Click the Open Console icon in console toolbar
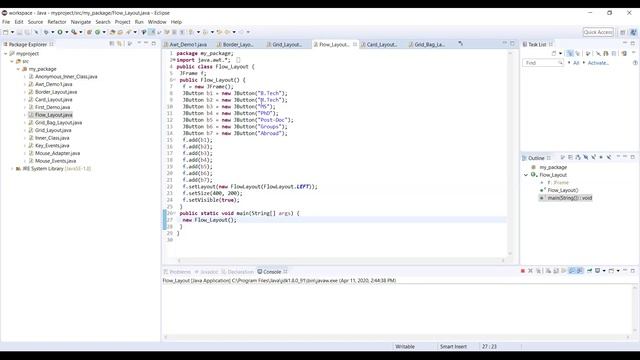The height and width of the screenshot is (360, 640). pyautogui.click(x=611, y=271)
